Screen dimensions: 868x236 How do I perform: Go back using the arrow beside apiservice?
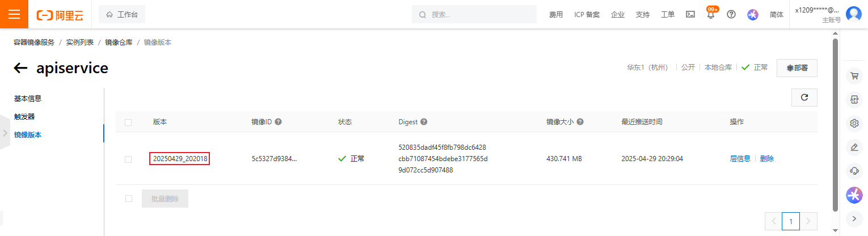coord(21,69)
